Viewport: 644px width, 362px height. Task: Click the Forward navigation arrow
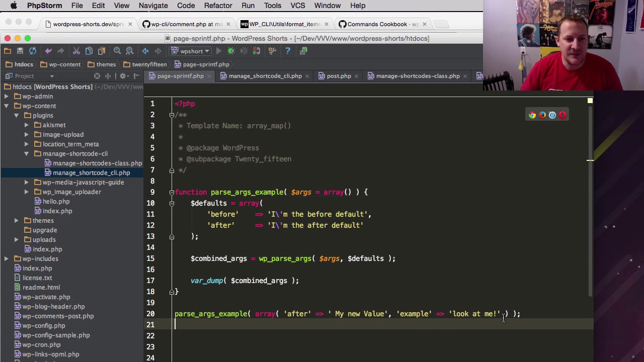click(x=158, y=51)
